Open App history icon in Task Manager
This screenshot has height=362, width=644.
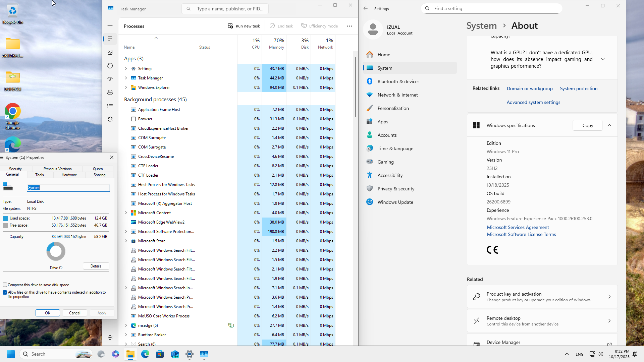click(x=110, y=66)
